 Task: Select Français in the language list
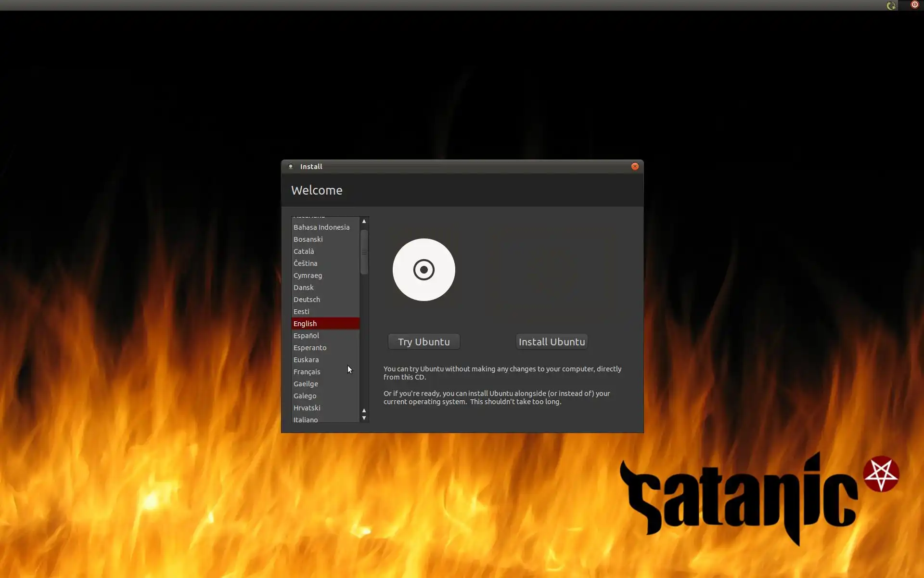[307, 372]
